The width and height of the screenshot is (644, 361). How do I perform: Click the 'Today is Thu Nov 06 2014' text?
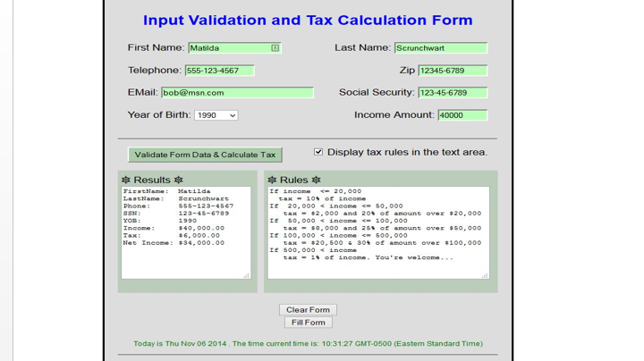pyautogui.click(x=180, y=344)
